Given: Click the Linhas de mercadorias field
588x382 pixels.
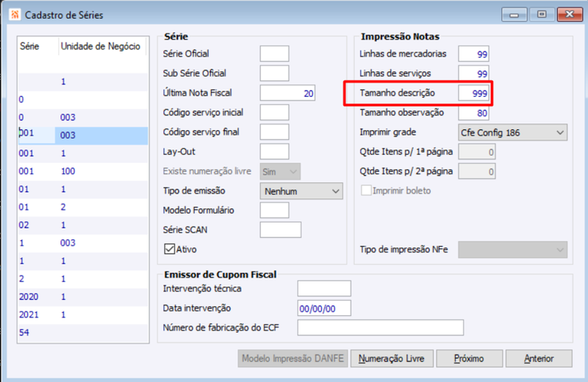Looking at the screenshot, I should click(473, 54).
